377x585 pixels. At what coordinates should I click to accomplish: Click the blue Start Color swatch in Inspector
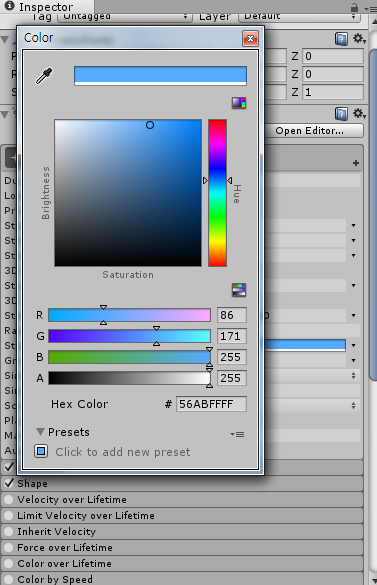[305, 345]
